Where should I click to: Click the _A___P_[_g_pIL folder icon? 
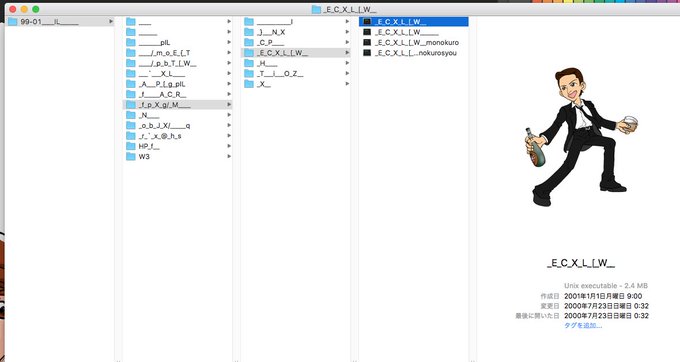pos(131,84)
